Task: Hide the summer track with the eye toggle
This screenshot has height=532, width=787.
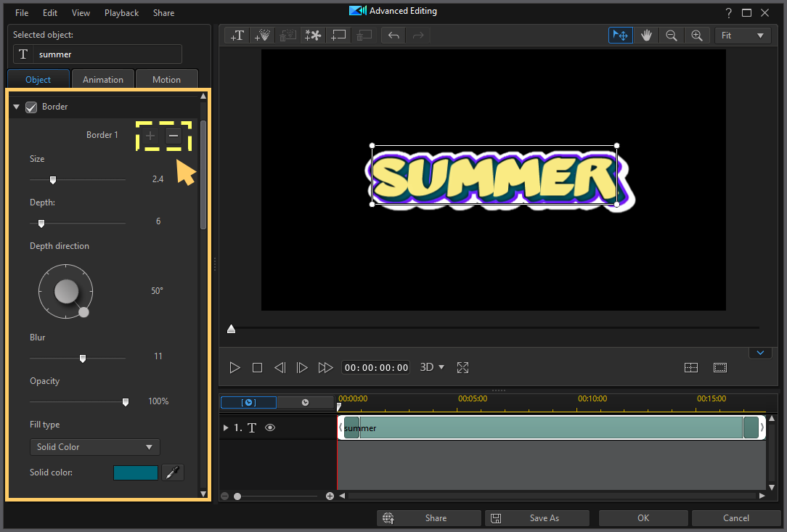Action: pyautogui.click(x=269, y=427)
